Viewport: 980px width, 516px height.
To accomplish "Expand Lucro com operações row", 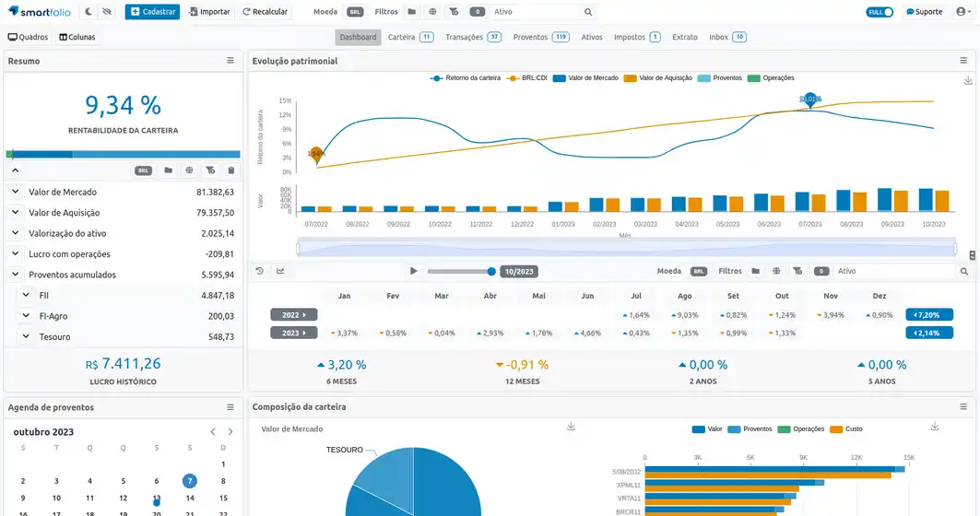I will (15, 253).
